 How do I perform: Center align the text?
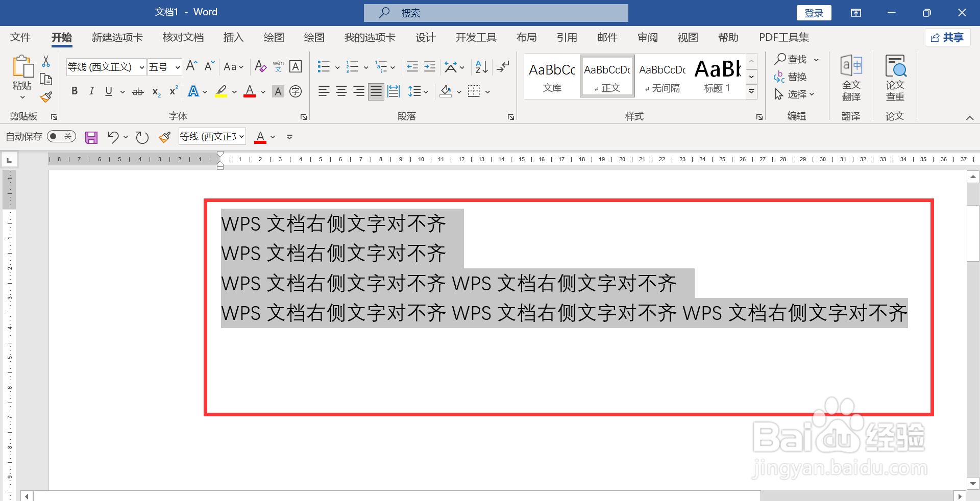coord(341,91)
